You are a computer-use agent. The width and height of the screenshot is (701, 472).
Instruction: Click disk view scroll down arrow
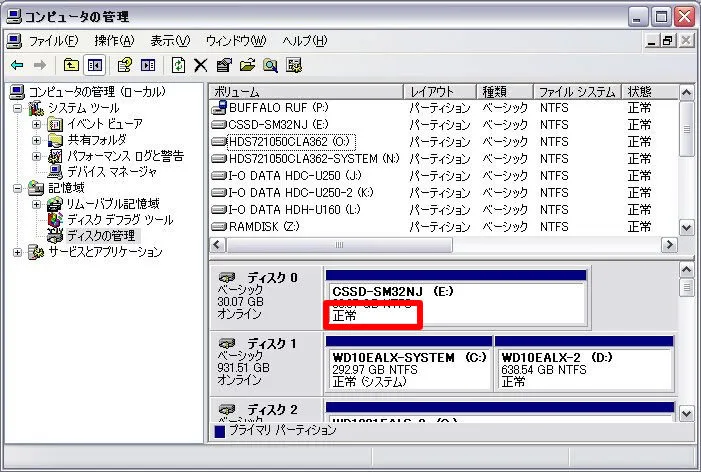pos(687,413)
